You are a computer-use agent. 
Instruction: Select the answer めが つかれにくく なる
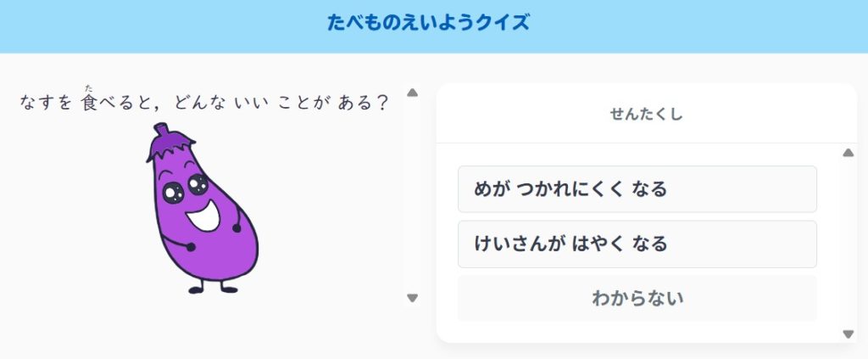pyautogui.click(x=637, y=189)
